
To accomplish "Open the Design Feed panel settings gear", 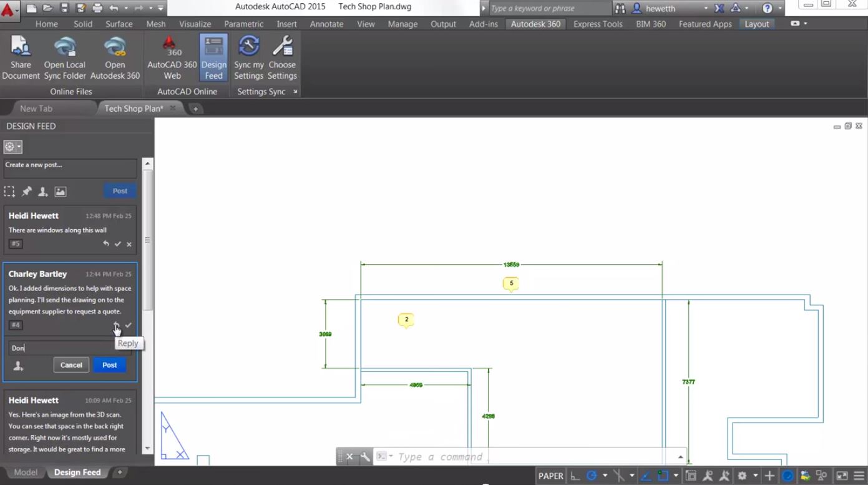I will 9,146.
